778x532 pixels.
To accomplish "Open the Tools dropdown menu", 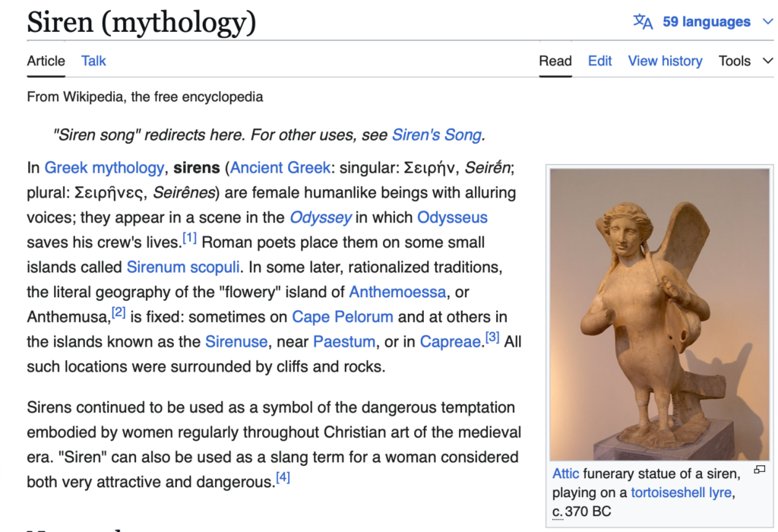I will tap(745, 61).
